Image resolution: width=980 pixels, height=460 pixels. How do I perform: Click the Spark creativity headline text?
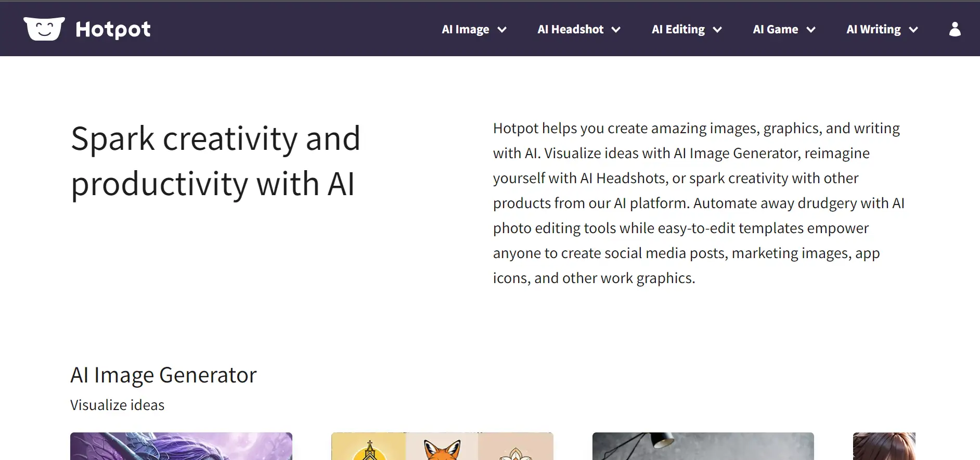pos(215,161)
